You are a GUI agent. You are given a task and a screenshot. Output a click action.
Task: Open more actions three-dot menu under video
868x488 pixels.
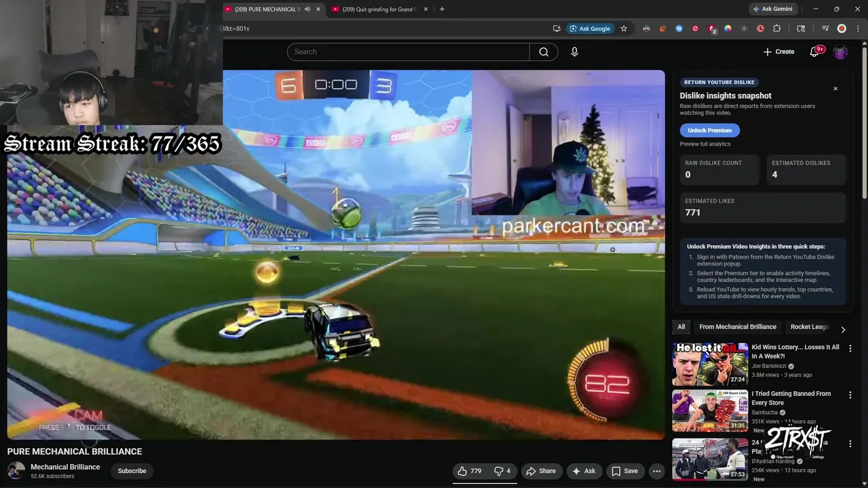tap(656, 471)
